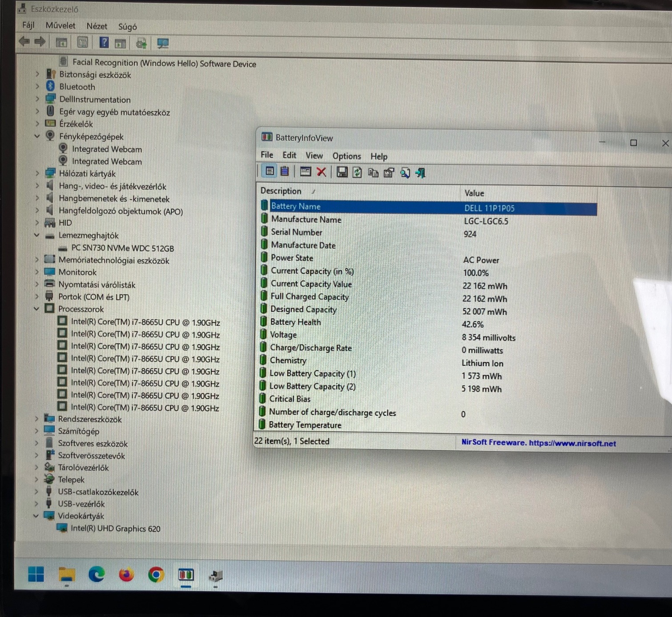Click the Back arrow in Eszközkezelő toolbar
Image resolution: width=672 pixels, height=617 pixels.
(x=24, y=42)
